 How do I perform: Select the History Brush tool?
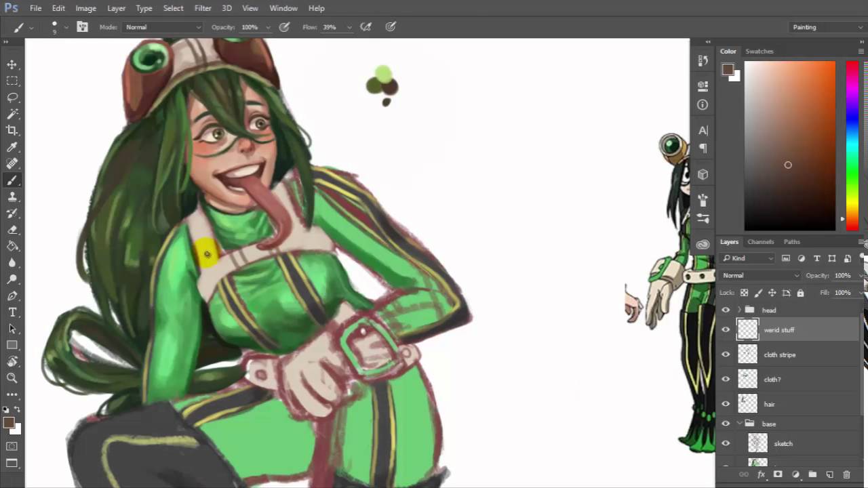[12, 213]
